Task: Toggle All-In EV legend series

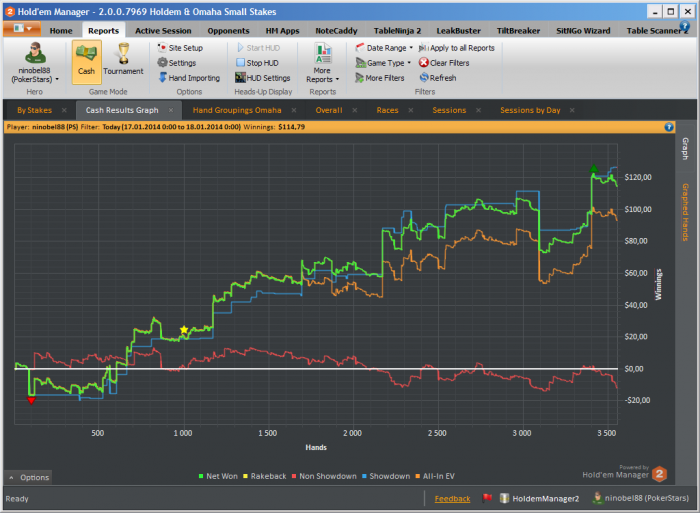Action: [435, 476]
